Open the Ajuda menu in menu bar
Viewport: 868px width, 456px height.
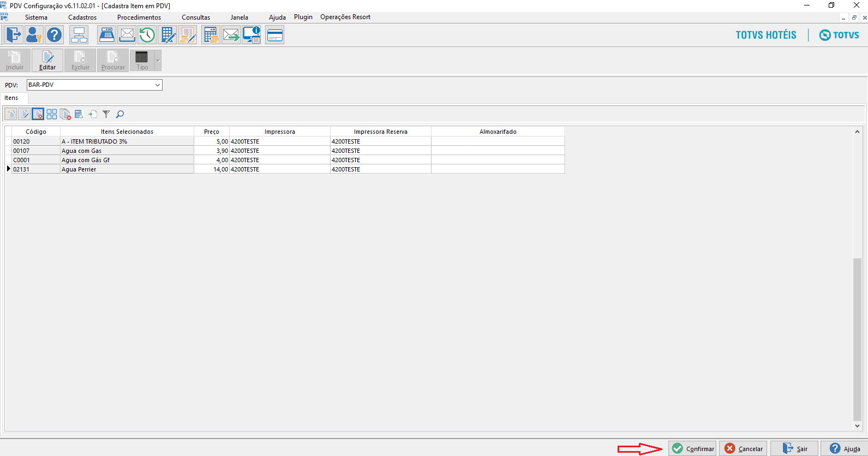277,17
